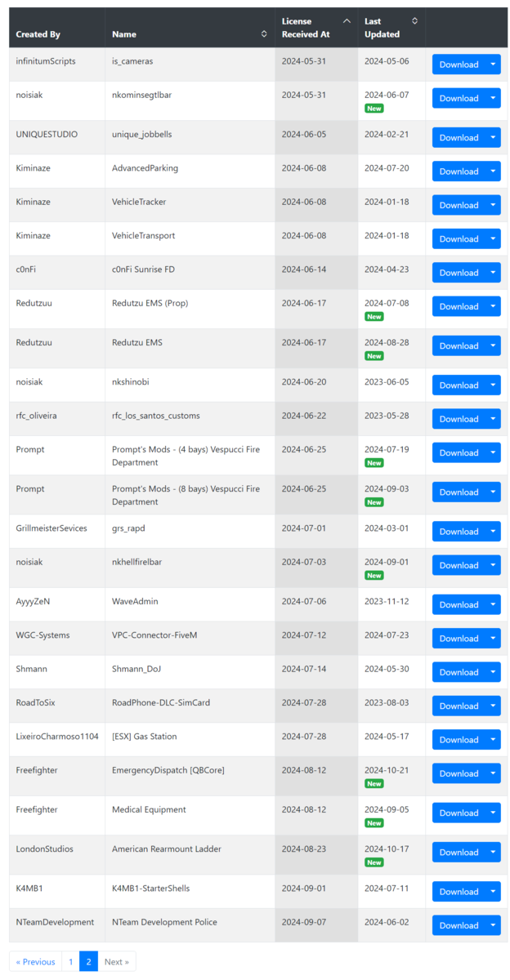Open page 1 of results
This screenshot has width=510, height=980.
click(71, 961)
